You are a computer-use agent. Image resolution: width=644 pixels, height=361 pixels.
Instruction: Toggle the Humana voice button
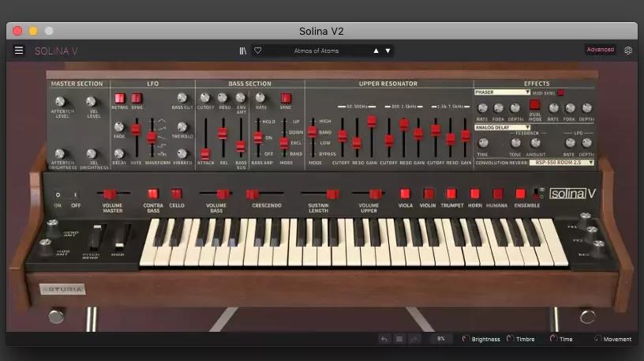pyautogui.click(x=497, y=194)
